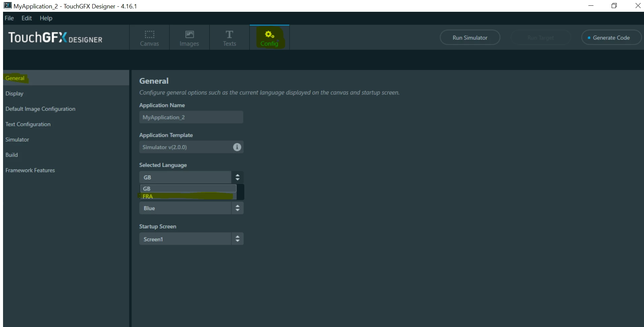The width and height of the screenshot is (644, 327).
Task: Open the Canvas tab
Action: (149, 38)
